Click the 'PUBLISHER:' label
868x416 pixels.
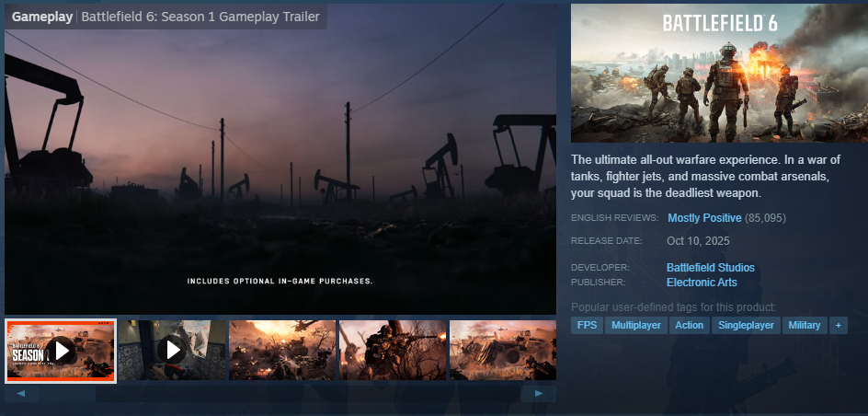click(x=599, y=283)
